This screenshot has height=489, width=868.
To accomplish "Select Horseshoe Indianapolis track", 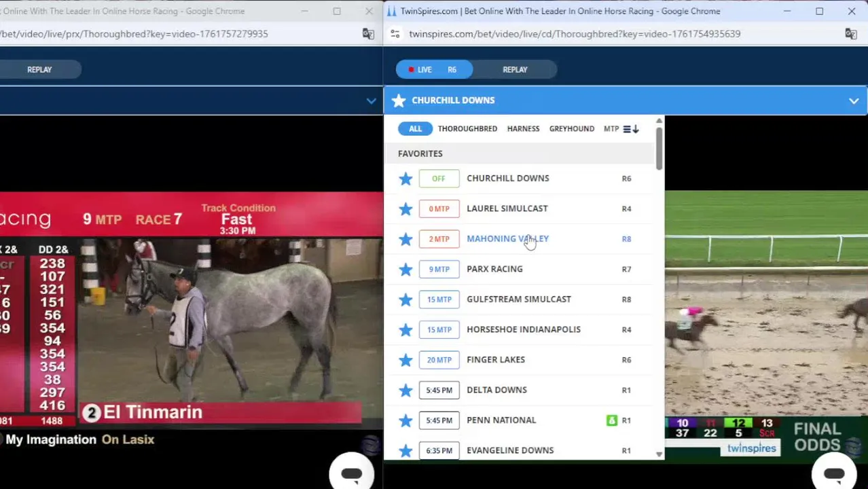I will point(524,329).
